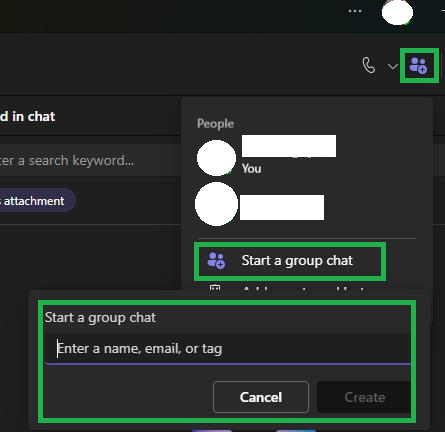
Task: Click the People heading text
Action: [x=215, y=124]
